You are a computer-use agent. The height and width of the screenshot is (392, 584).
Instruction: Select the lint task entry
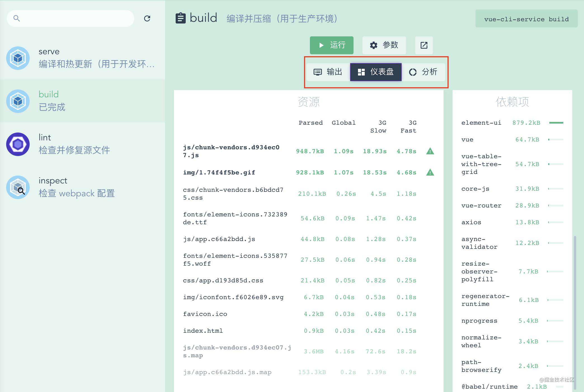coord(83,144)
